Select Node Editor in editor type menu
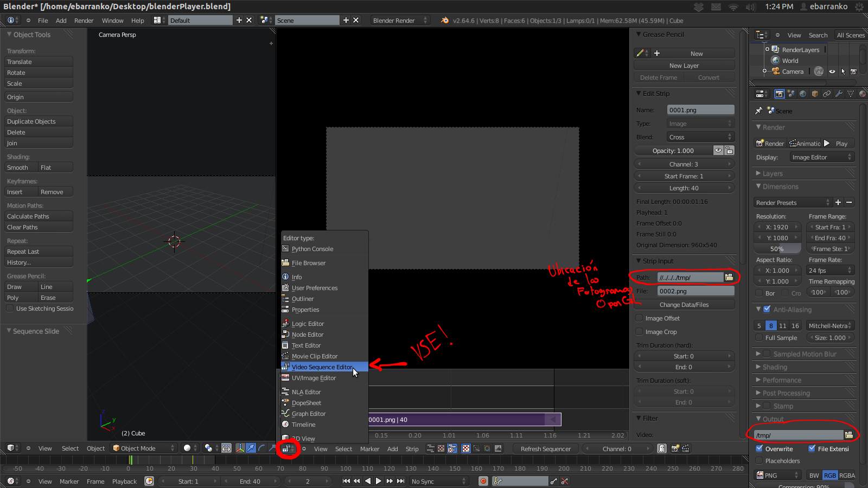 coord(324,335)
